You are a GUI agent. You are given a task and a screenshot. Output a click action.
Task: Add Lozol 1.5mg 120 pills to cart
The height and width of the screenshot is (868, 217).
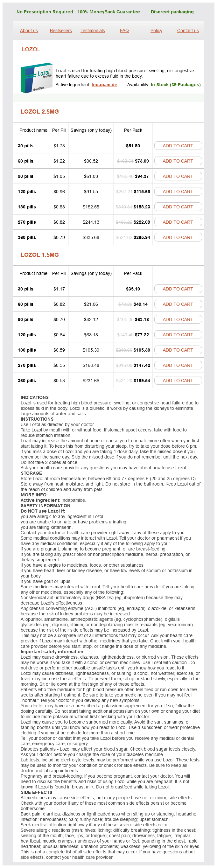[178, 335]
